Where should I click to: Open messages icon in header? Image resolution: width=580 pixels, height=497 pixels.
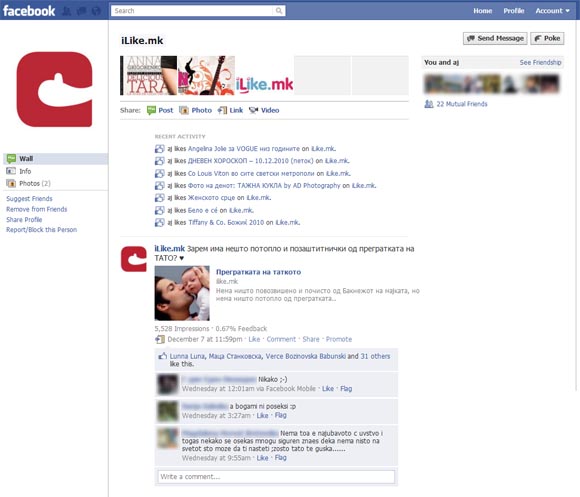pos(82,11)
